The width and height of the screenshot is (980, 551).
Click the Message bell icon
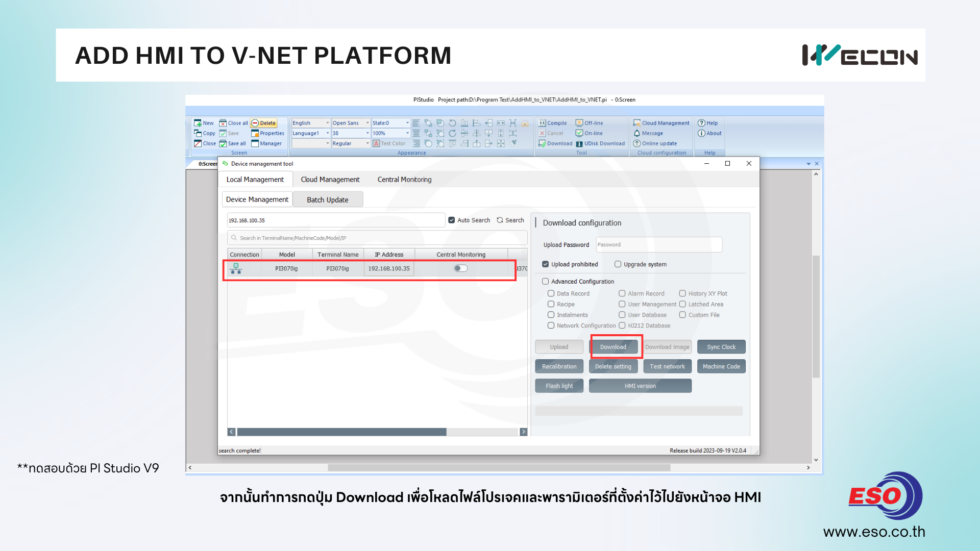click(637, 133)
